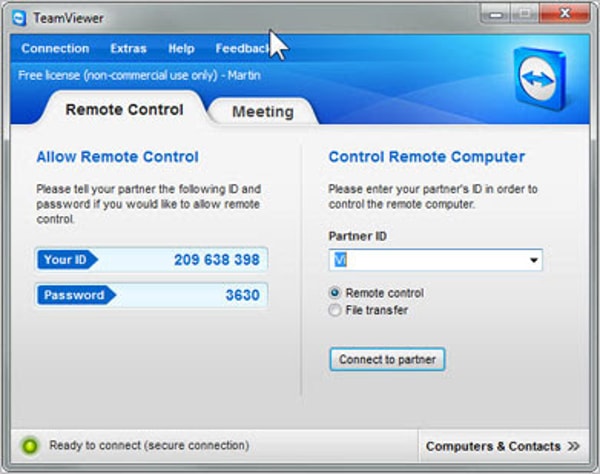Switch to the Remote Control tab

pos(124,110)
